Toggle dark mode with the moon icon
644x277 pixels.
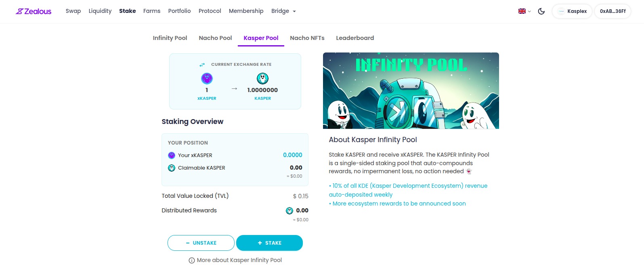click(541, 11)
